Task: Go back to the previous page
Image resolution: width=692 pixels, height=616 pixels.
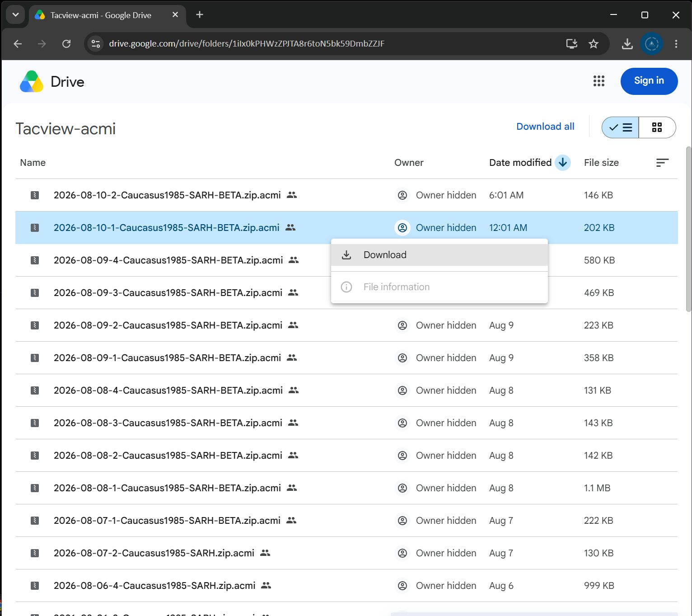Action: [x=18, y=44]
